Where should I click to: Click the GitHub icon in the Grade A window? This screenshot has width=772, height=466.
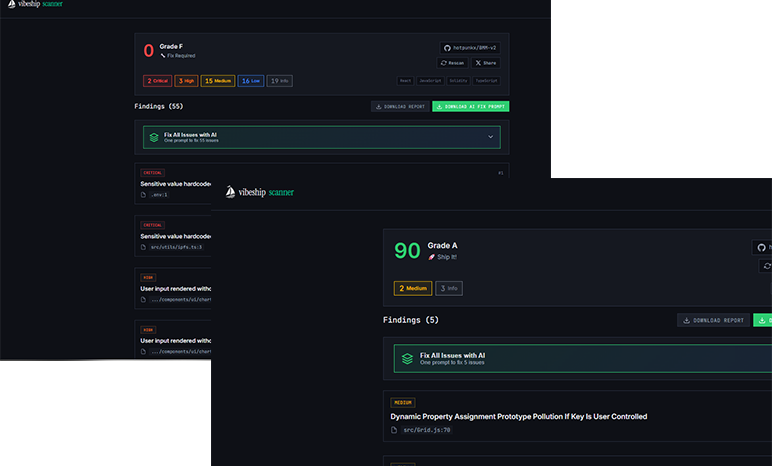coord(762,248)
